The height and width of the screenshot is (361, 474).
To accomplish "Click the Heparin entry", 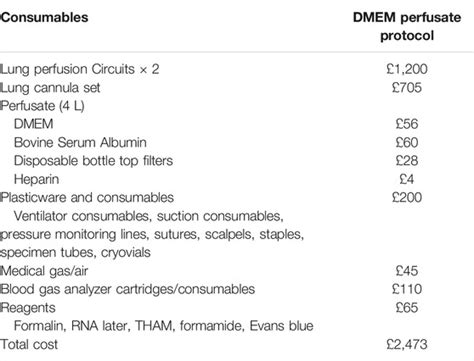I will coord(36,179).
